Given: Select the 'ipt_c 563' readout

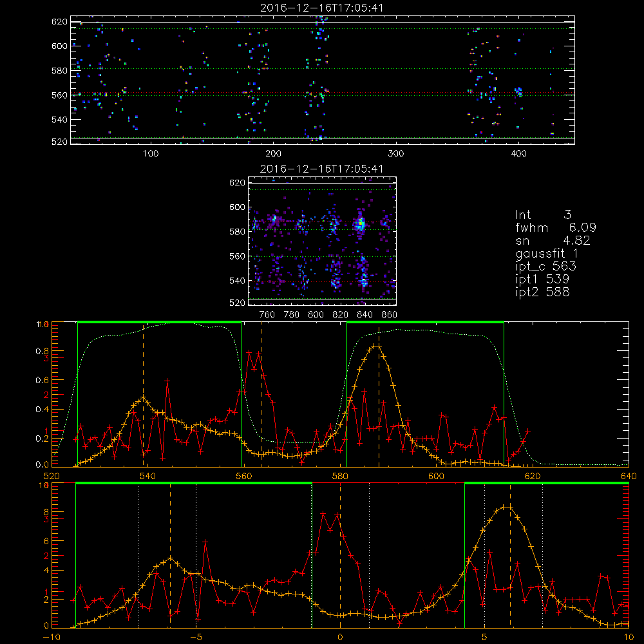Looking at the screenshot, I should coord(546,267).
